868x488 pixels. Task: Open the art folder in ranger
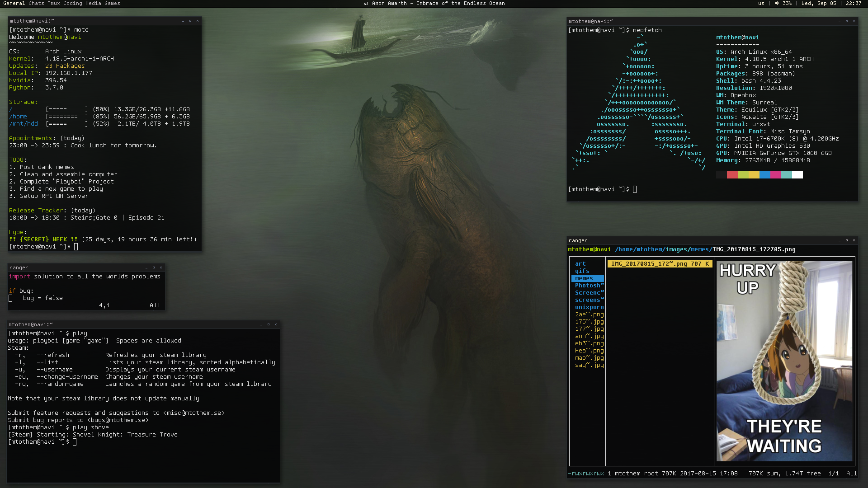pos(580,264)
